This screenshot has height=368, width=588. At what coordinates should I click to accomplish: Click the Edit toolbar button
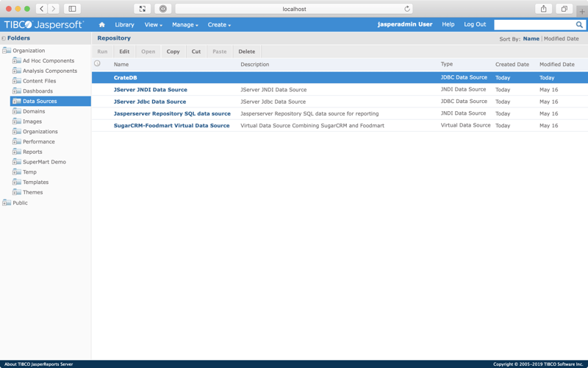(x=124, y=52)
